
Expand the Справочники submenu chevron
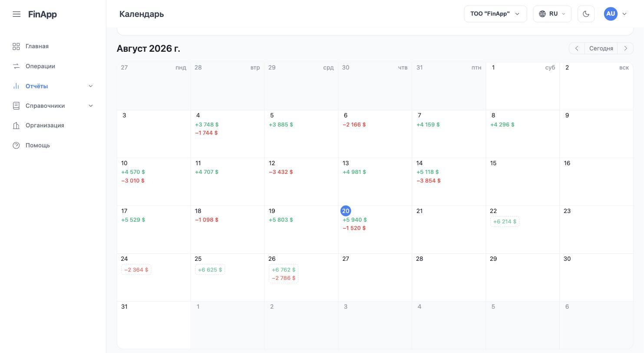click(91, 106)
